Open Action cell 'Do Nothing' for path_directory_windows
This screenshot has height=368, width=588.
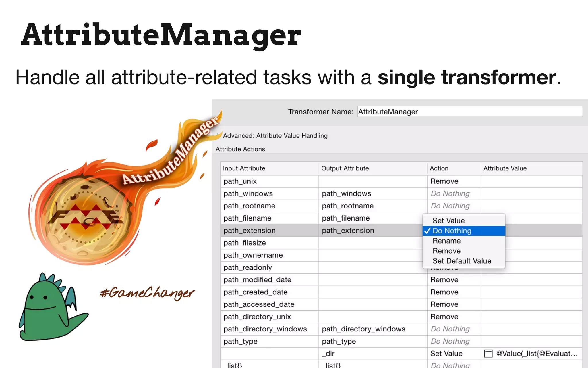click(454, 329)
